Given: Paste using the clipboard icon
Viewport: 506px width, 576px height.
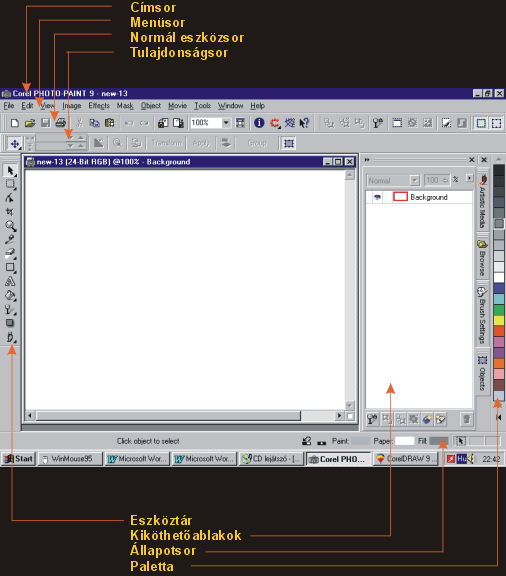Looking at the screenshot, I should coord(110,123).
